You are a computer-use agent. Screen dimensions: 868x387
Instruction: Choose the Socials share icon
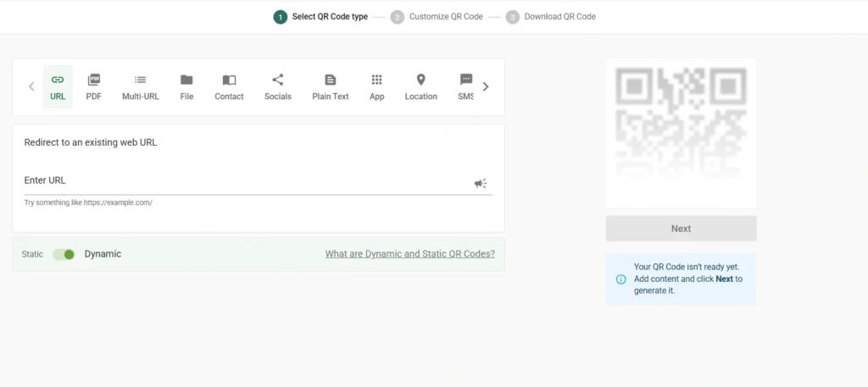(x=277, y=80)
